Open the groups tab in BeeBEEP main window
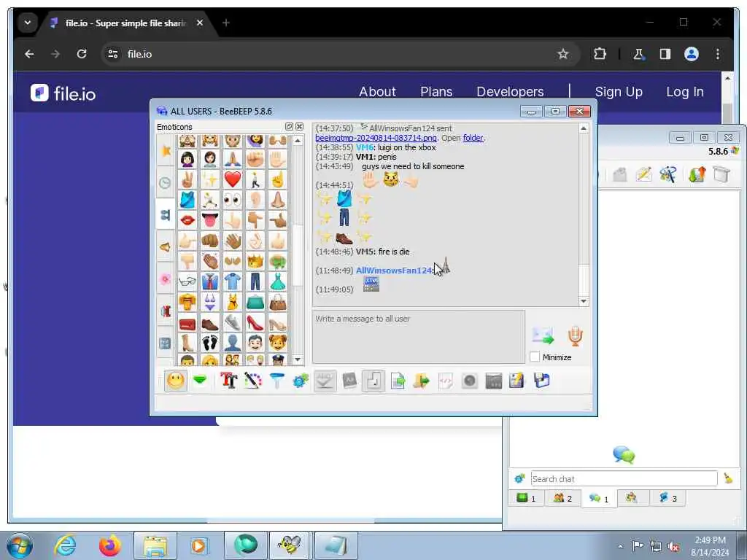Screen dimensions: 747x560 coord(631,498)
